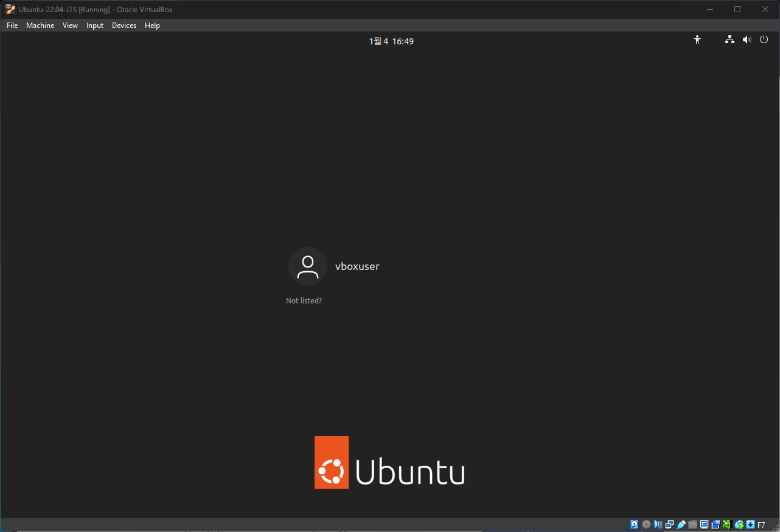Click the green CPU status indicator
This screenshot has height=532, width=780.
click(x=727, y=525)
